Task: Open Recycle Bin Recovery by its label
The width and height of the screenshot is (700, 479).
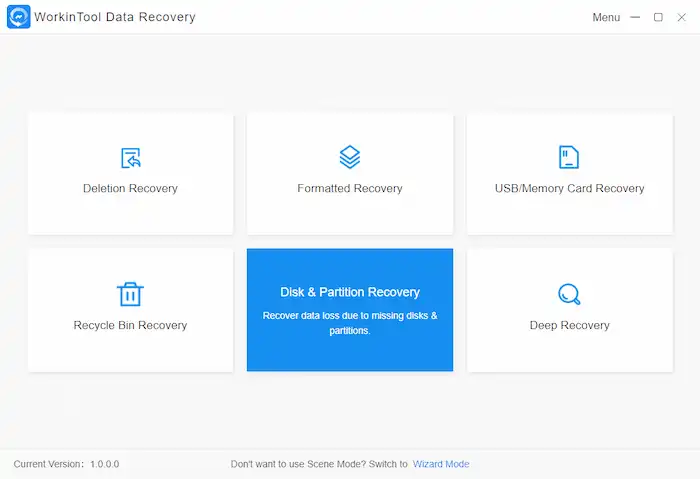Action: (130, 325)
